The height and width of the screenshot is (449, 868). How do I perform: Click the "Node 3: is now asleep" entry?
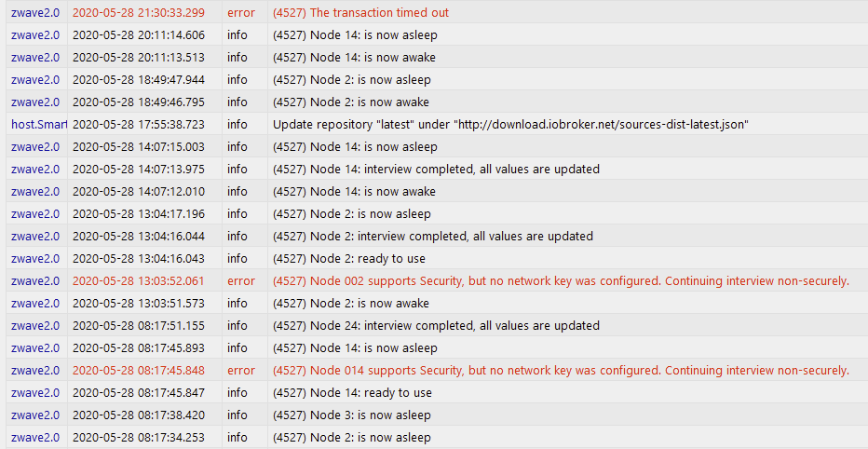click(x=351, y=415)
